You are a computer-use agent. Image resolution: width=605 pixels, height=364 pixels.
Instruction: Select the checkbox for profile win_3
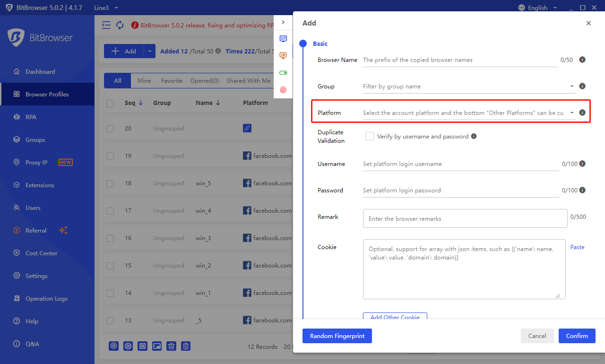110,238
